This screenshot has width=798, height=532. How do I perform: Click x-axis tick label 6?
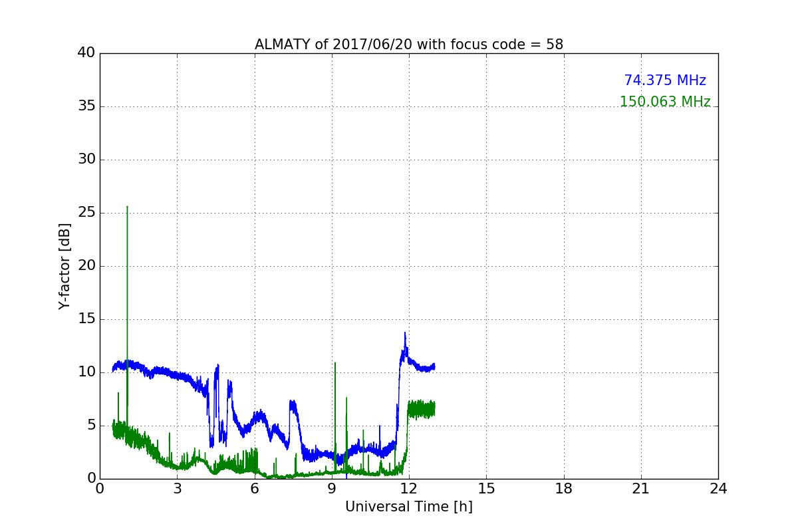pos(255,489)
